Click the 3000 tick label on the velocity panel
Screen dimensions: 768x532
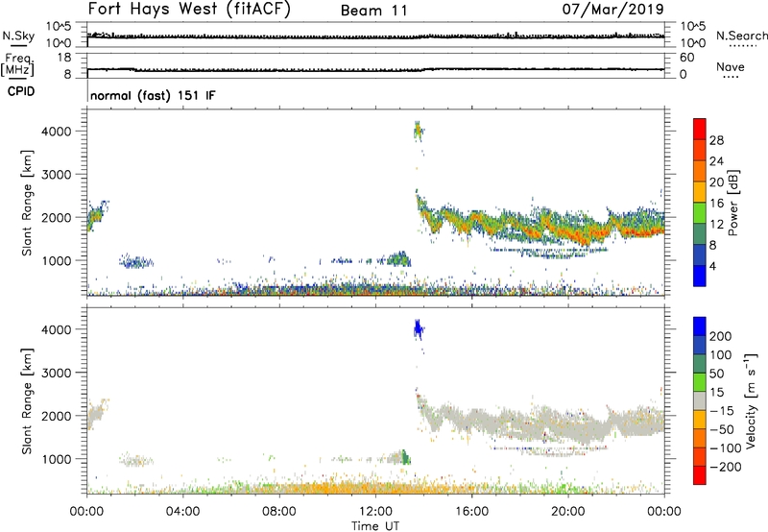(56, 373)
